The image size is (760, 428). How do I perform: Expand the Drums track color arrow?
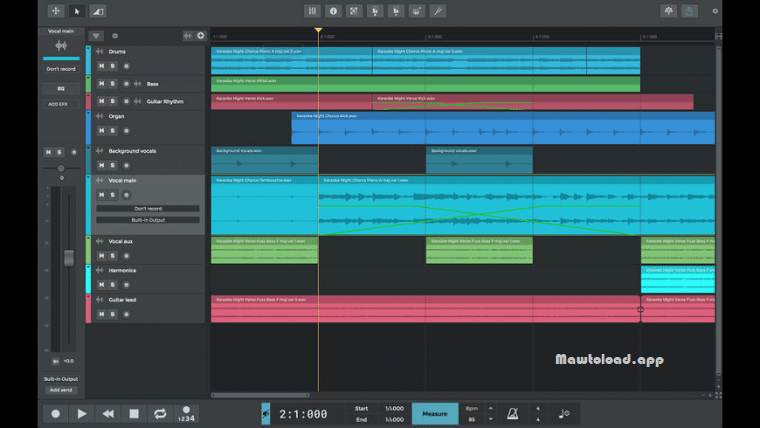88,48
